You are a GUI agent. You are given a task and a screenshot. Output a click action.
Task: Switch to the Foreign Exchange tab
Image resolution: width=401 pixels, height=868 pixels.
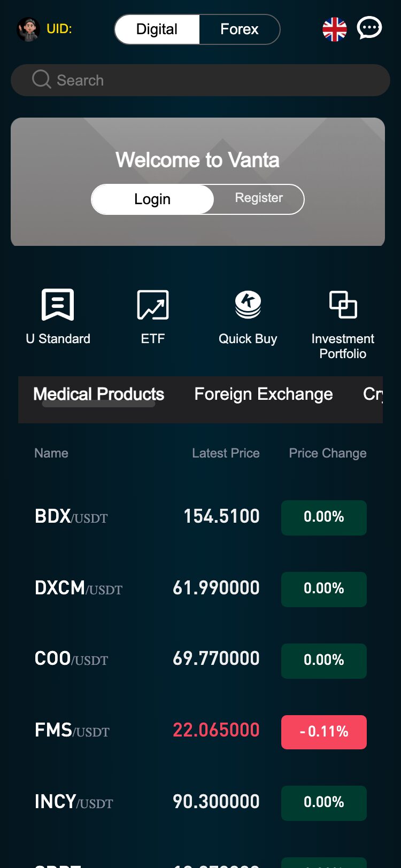tap(264, 394)
